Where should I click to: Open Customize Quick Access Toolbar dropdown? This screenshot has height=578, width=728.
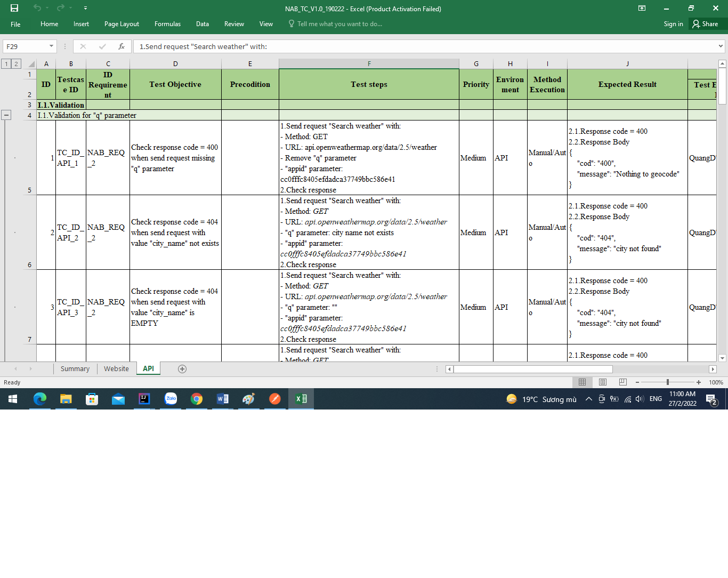click(x=85, y=8)
